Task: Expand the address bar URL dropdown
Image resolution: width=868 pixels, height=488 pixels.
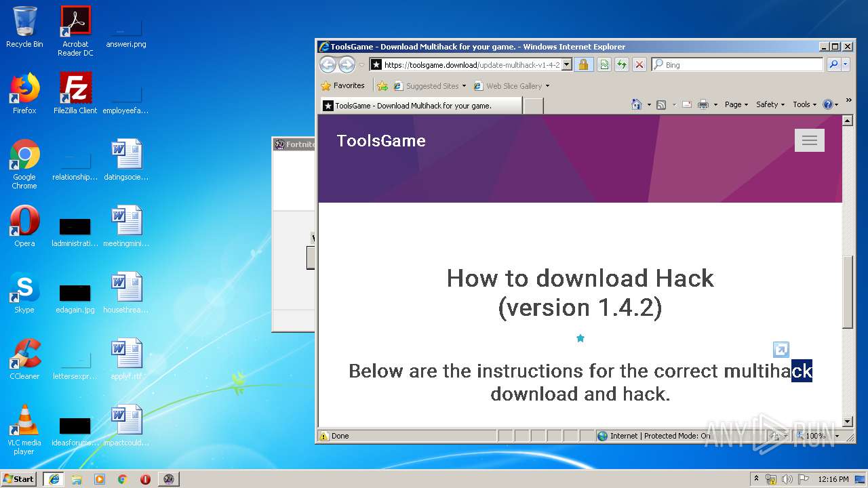Action: click(567, 65)
